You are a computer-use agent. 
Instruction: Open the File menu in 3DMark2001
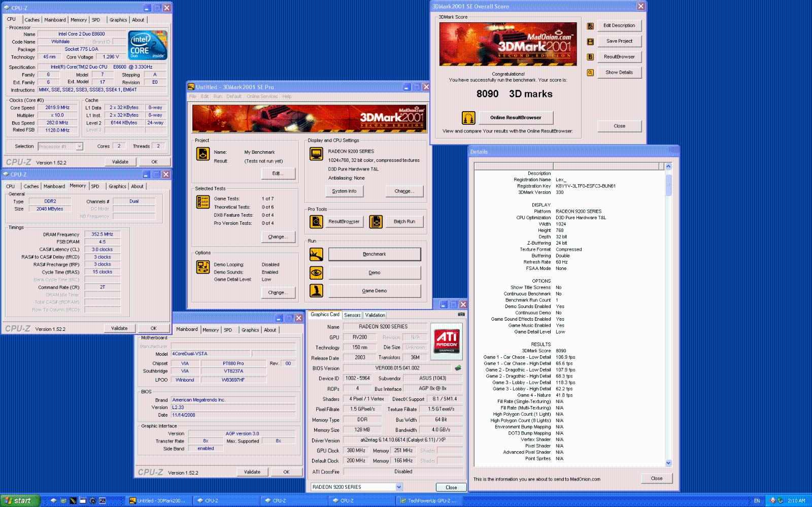193,96
